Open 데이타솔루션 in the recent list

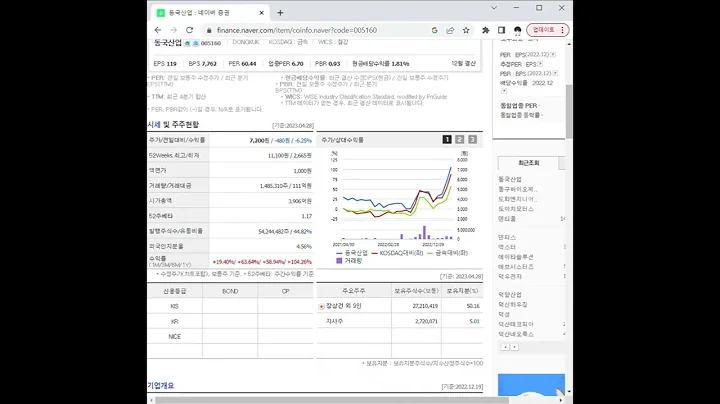[516, 257]
